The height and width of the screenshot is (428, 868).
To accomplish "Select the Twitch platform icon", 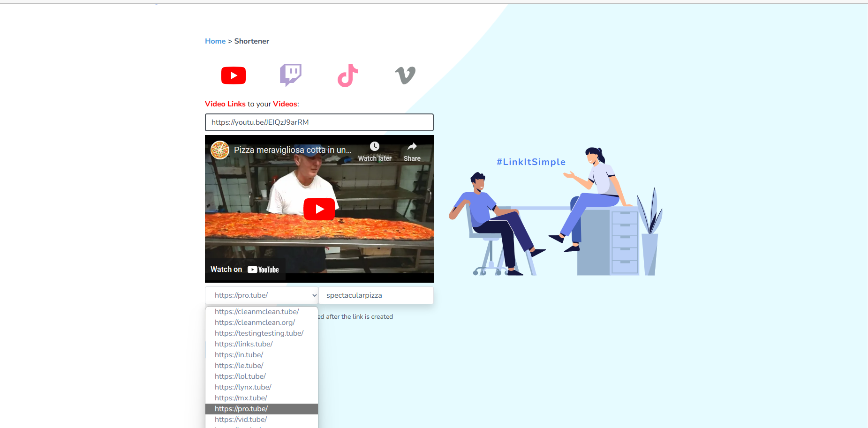I will pos(291,75).
